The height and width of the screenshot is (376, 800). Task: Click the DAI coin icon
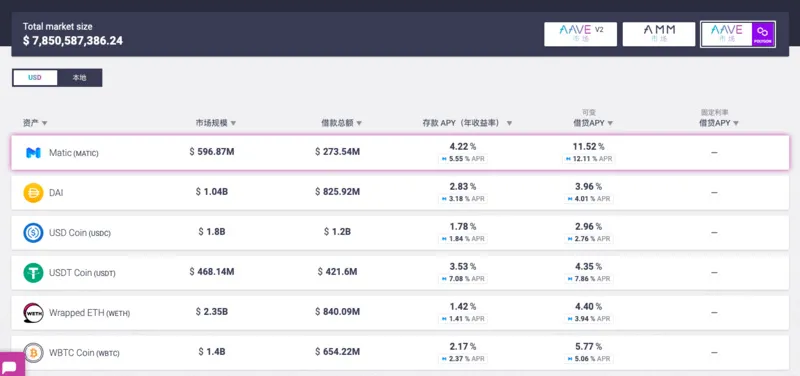33,193
